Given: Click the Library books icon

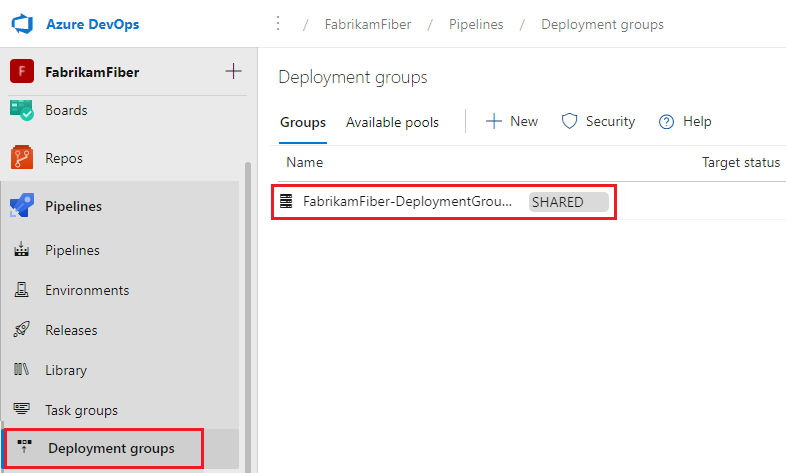Looking at the screenshot, I should 22,370.
